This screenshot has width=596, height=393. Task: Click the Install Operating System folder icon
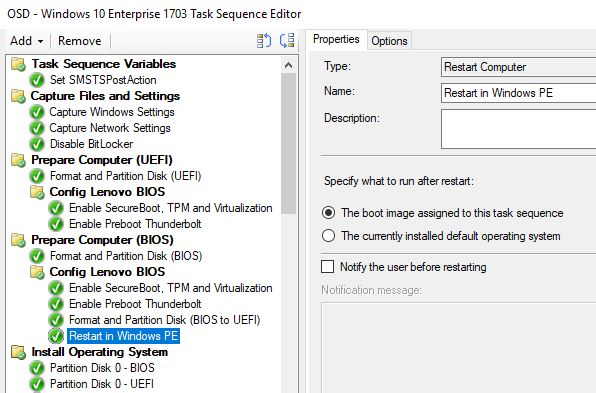pos(18,352)
